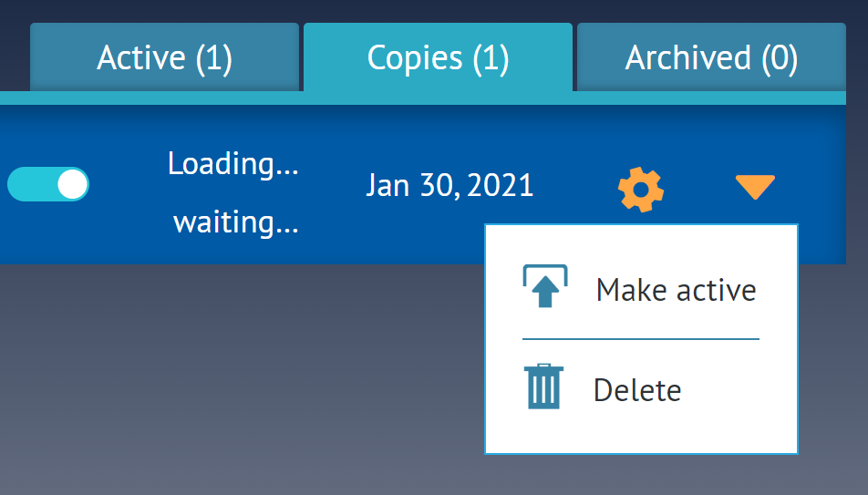Viewport: 868px width, 495px height.
Task: Click the white space below Delete option
Action: click(x=641, y=432)
